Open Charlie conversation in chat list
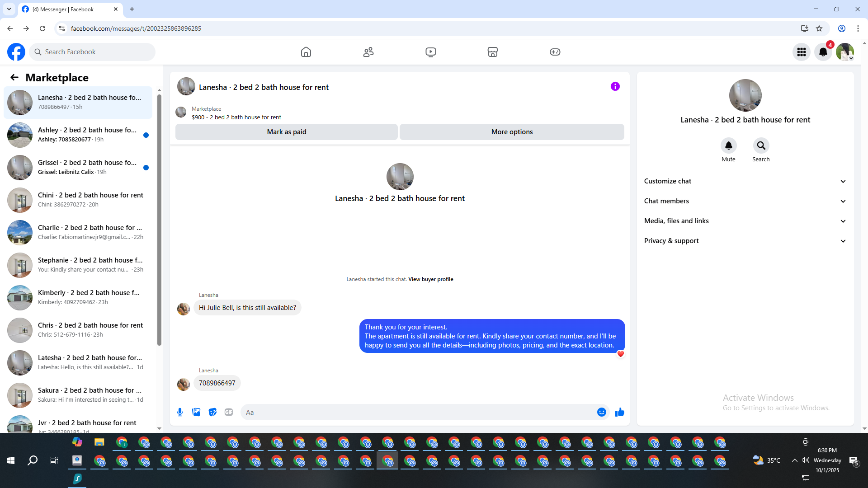Image resolution: width=868 pixels, height=488 pixels. click(x=78, y=232)
